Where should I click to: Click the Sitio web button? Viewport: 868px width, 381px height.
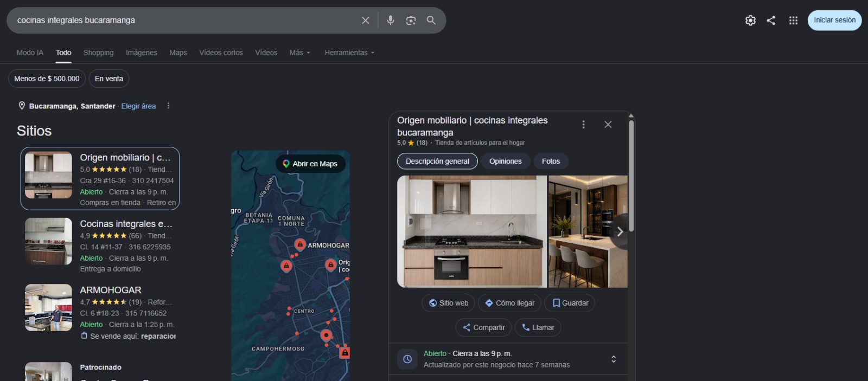(x=448, y=303)
